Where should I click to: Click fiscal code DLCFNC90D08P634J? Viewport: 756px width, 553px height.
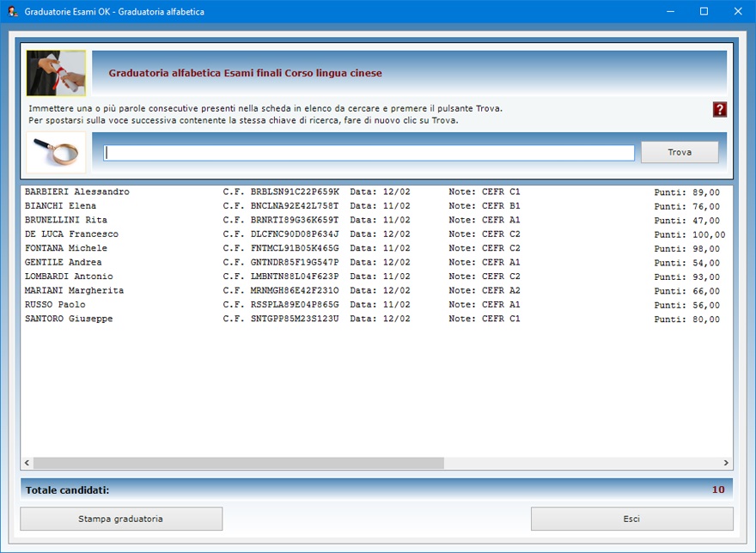point(295,234)
